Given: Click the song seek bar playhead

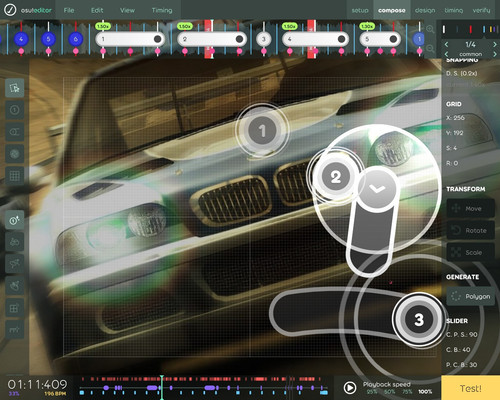Looking at the screenshot, I should (x=162, y=387).
